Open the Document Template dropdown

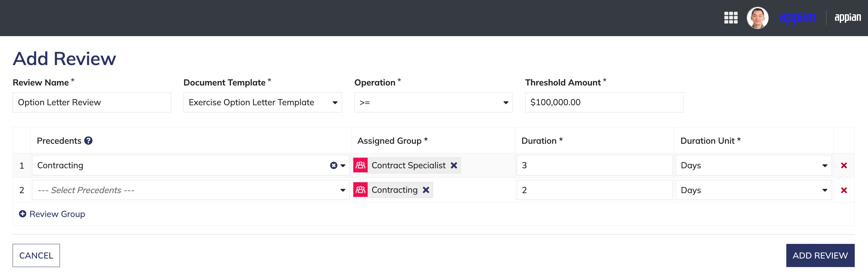263,103
